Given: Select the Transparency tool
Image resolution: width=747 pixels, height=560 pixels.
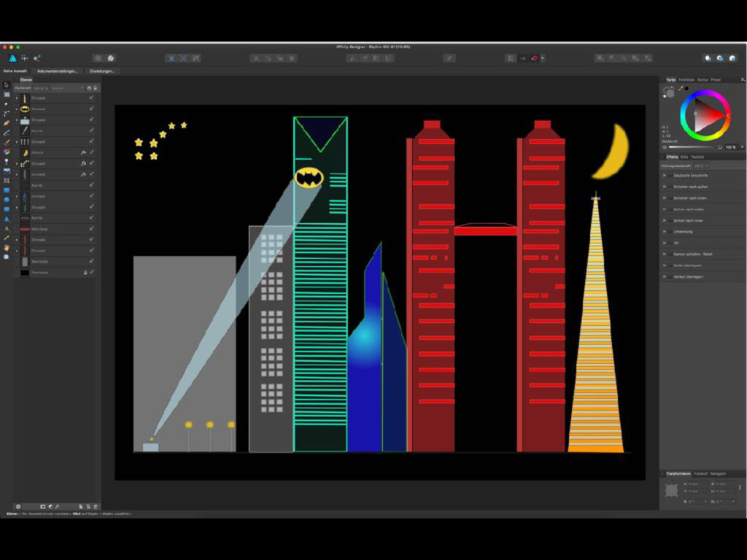Looking at the screenshot, I should coord(6,161).
